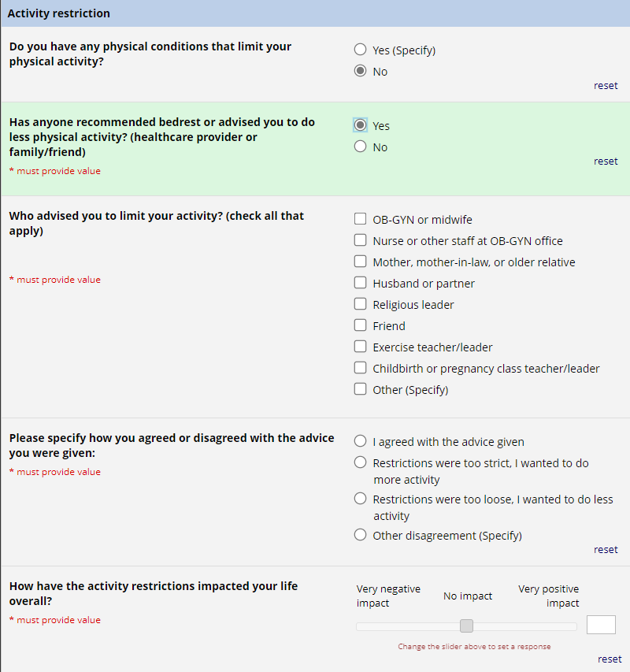Select "No" for bedrest recommendation question

(360, 147)
